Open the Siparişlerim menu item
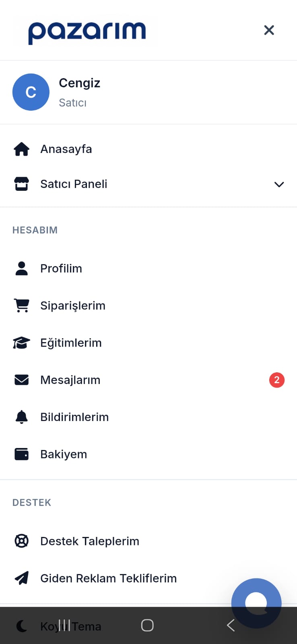 [73, 305]
